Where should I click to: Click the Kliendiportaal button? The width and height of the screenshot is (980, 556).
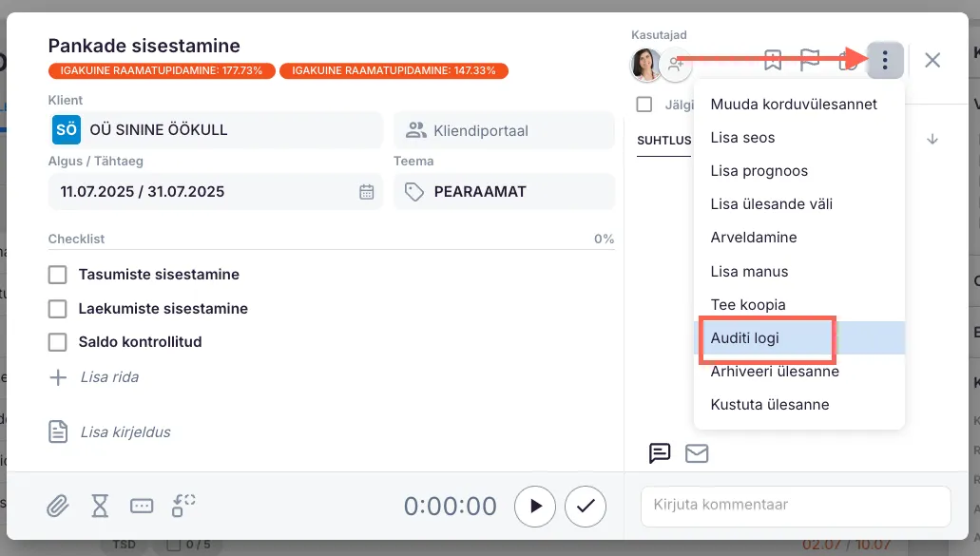point(504,130)
